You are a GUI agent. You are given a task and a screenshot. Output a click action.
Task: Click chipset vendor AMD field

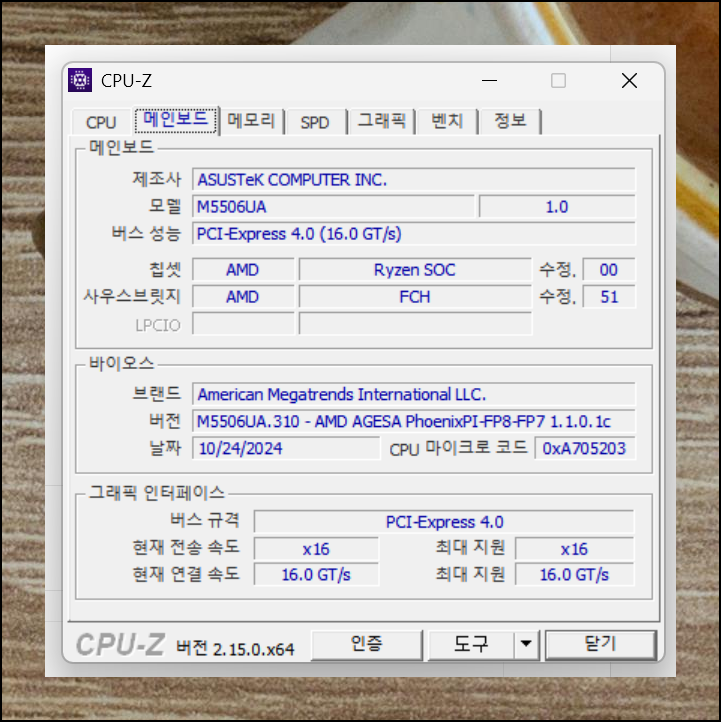tap(243, 270)
